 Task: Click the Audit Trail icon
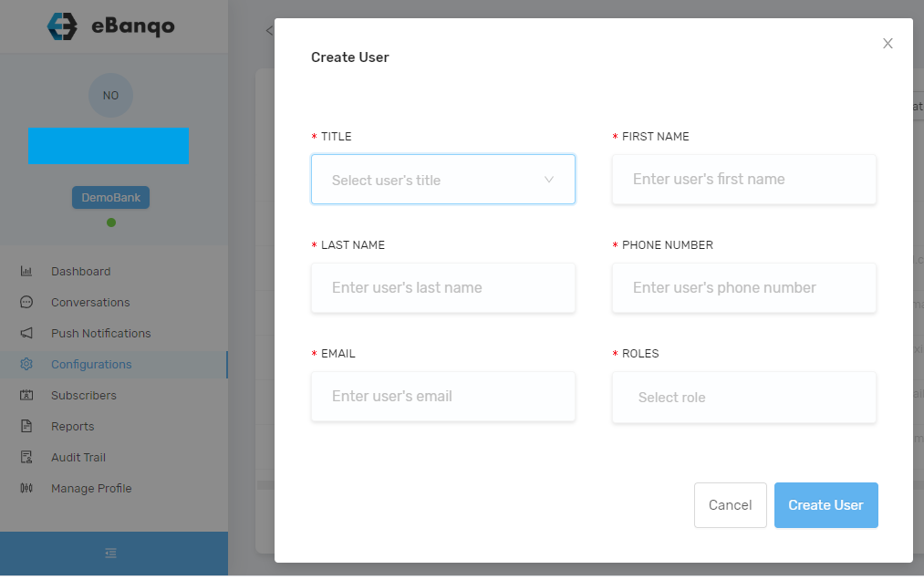point(26,458)
